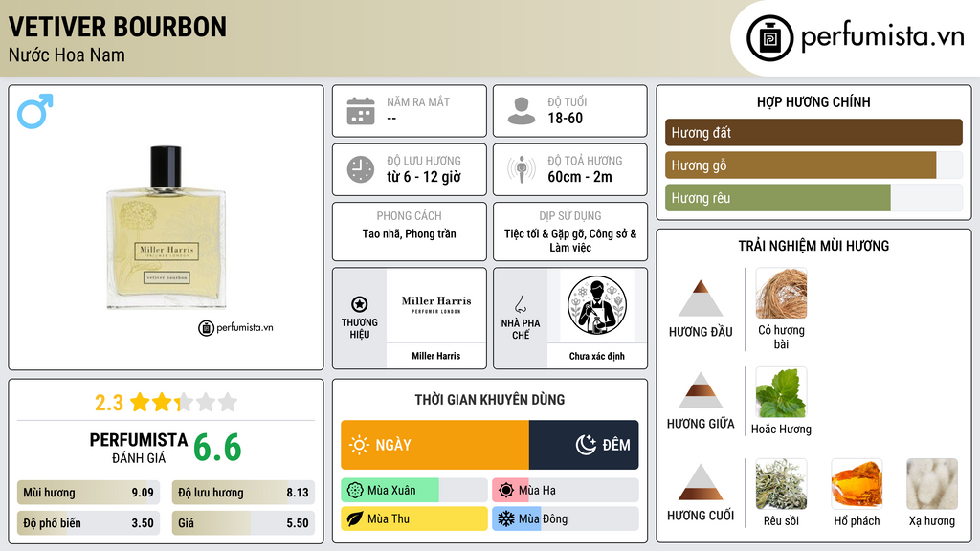Click the Mùa Hạ season bar
The width and height of the screenshot is (980, 551).
(566, 491)
